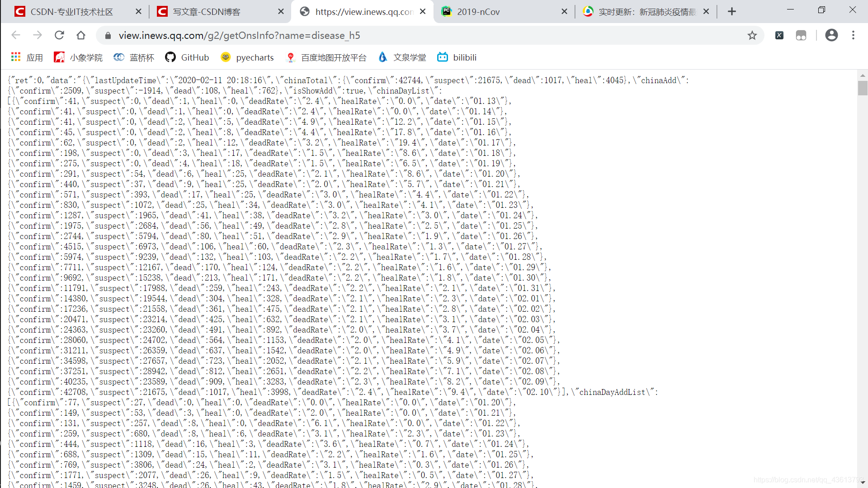The width and height of the screenshot is (868, 488).
Task: Close the view.inews.qq.com tab
Action: click(423, 12)
